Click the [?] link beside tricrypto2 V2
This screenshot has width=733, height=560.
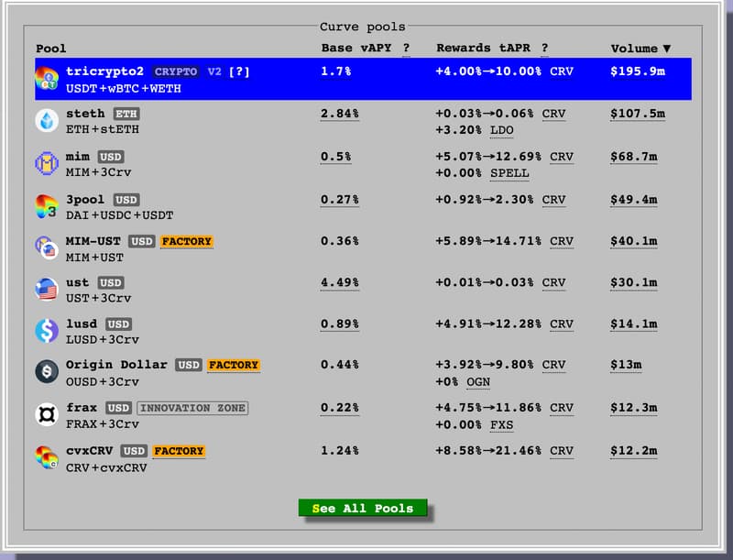point(241,71)
